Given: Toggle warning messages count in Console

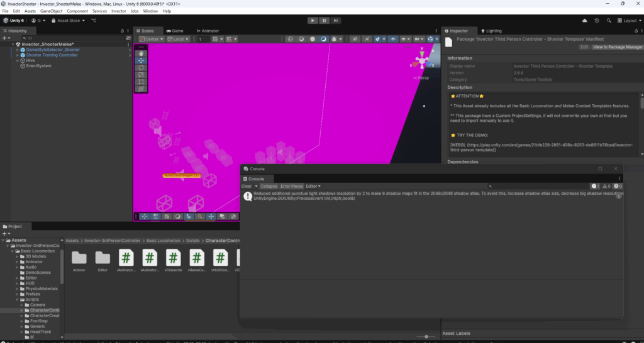Looking at the screenshot, I should (606, 187).
